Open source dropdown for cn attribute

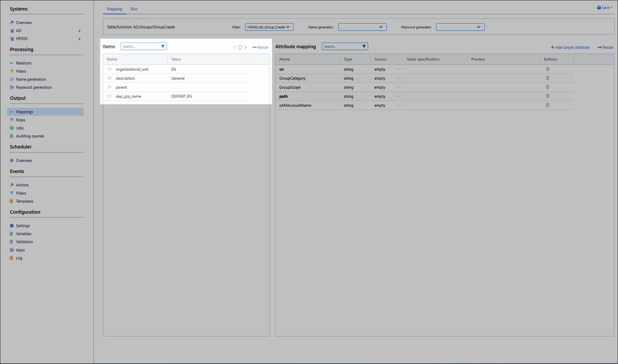tap(399, 69)
